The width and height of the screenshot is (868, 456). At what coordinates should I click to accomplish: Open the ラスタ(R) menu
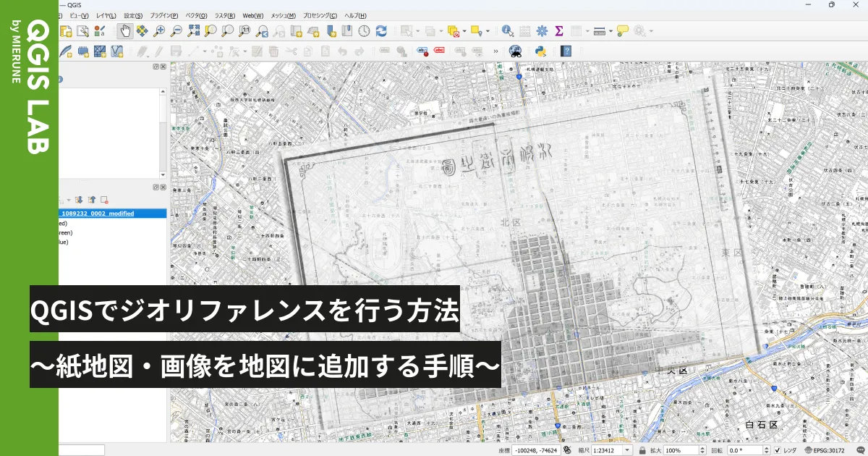tap(225, 15)
